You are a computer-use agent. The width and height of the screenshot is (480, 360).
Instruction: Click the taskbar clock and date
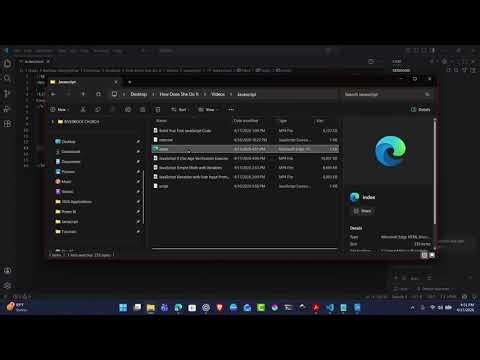(x=465, y=307)
